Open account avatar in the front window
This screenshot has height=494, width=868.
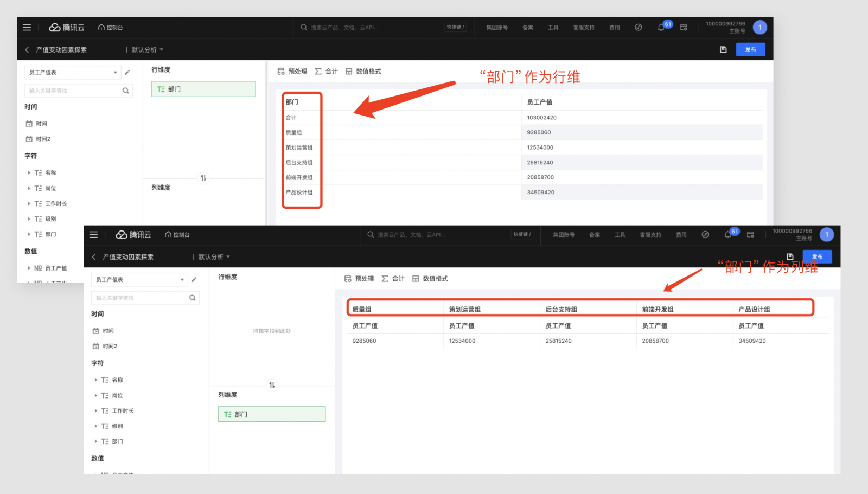click(x=827, y=235)
